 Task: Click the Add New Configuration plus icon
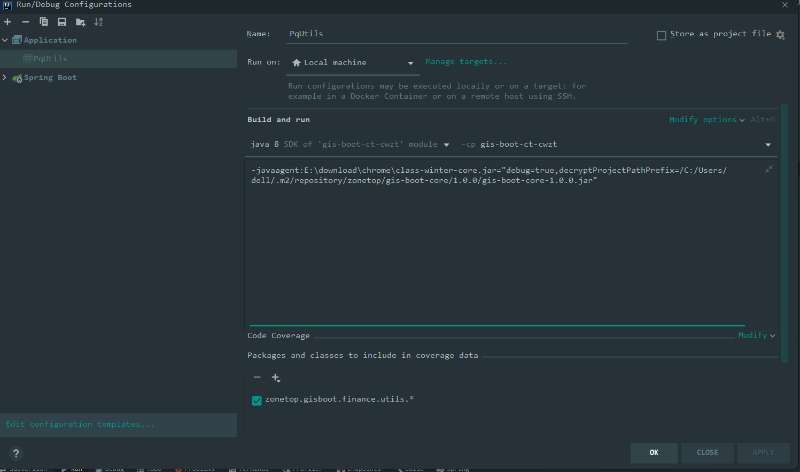click(8, 21)
